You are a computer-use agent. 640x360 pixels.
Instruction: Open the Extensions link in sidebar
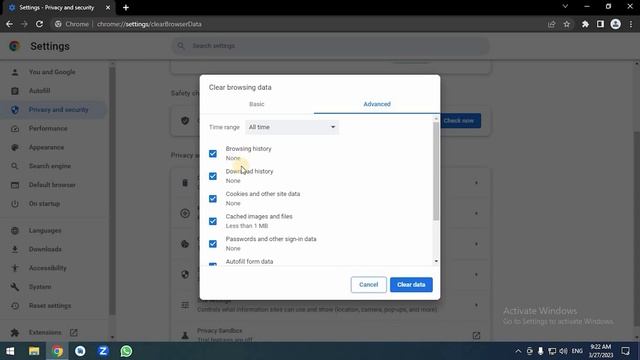pos(45,332)
